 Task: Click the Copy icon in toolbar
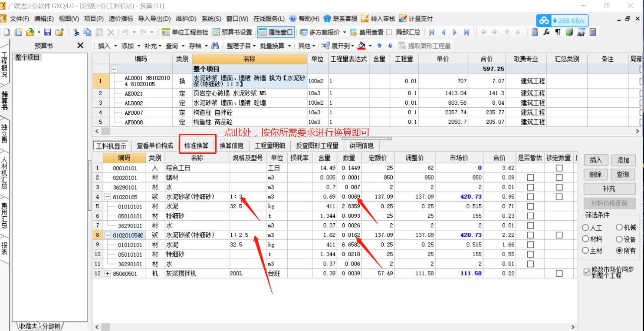(88, 32)
